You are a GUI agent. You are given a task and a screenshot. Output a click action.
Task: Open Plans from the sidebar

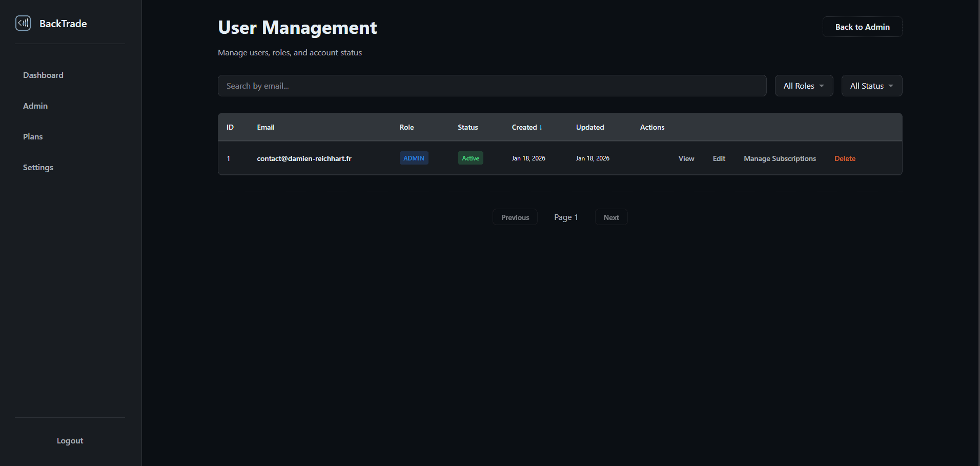[x=33, y=136]
